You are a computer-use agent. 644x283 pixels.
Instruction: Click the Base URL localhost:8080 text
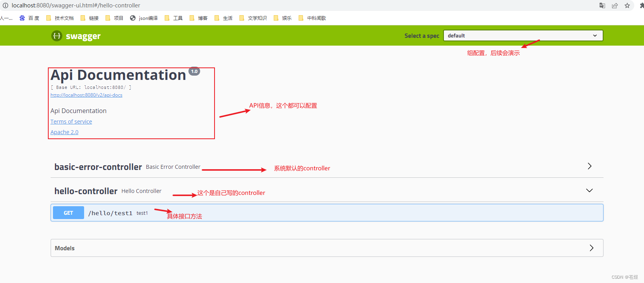pos(91,87)
